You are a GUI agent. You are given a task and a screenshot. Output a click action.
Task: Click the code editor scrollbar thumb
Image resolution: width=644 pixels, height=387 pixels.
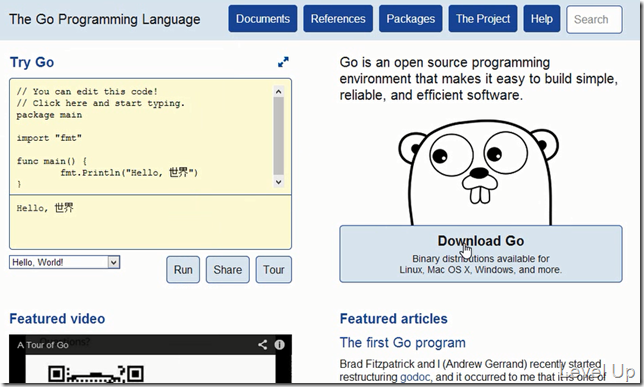click(278, 136)
